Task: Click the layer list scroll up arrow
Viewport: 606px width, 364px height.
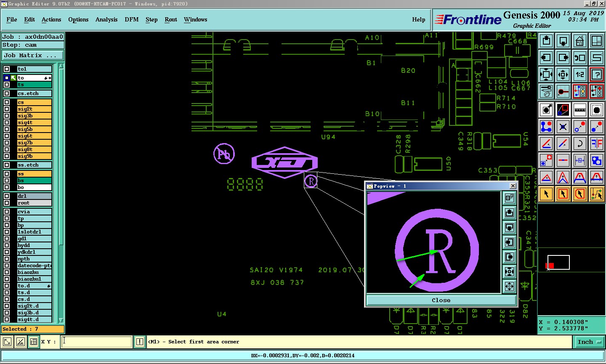Action: [x=61, y=66]
